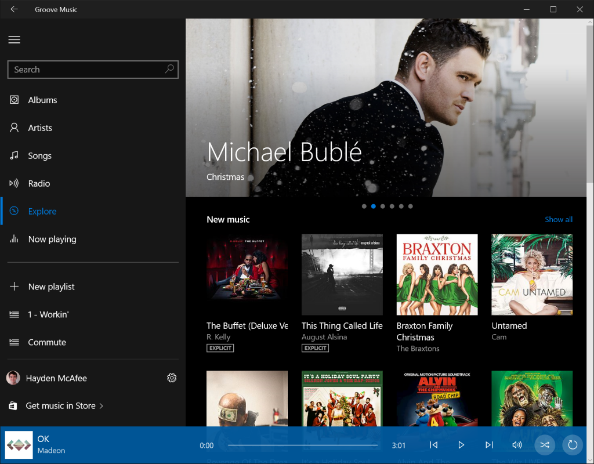Open Albums in the sidebar
Screen dimensions: 594x464
point(93,100)
